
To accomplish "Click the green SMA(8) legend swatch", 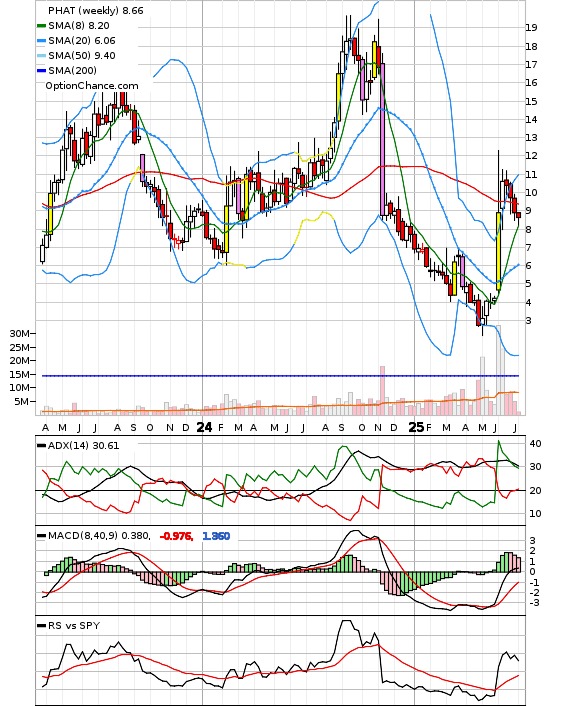I will point(41,26).
